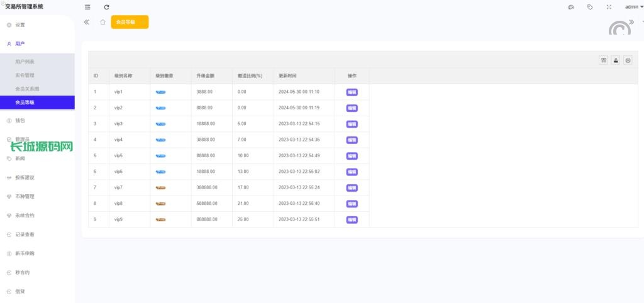Collapse the sidebar with the menu icon
Screen dimensions: 644x303
pyautogui.click(x=87, y=7)
